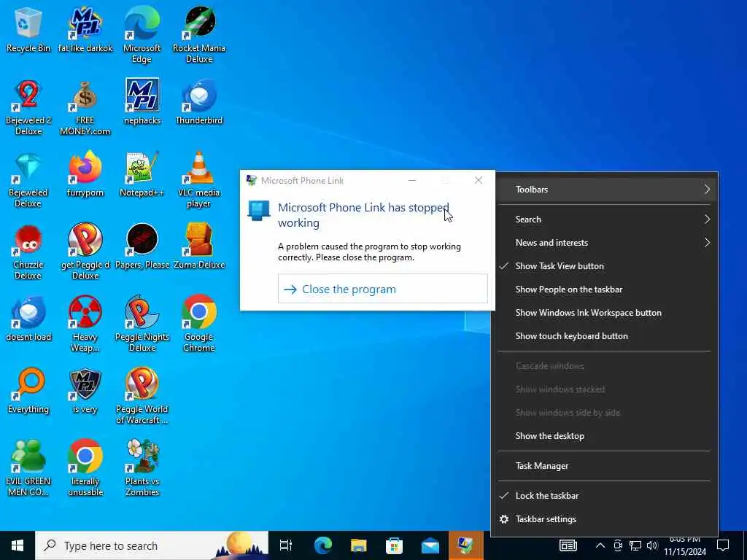The width and height of the screenshot is (747, 560).
Task: Choose Show the desktop menu entry
Action: pyautogui.click(x=604, y=436)
